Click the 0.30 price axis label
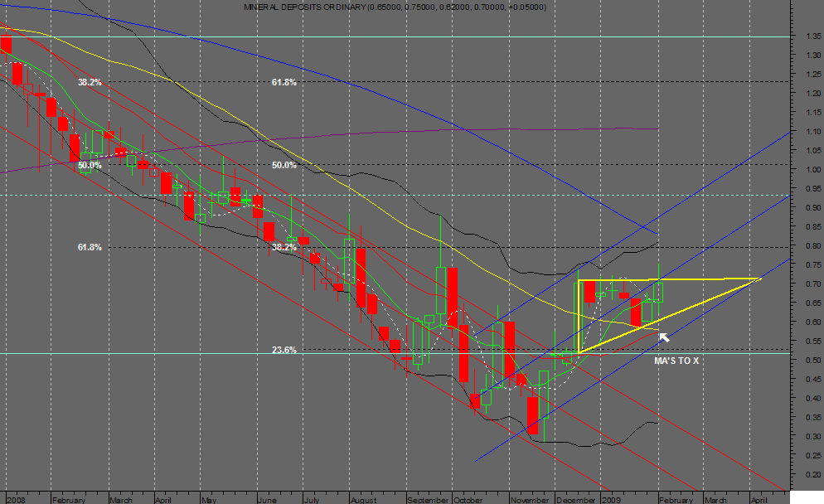The width and height of the screenshot is (824, 504). click(813, 437)
